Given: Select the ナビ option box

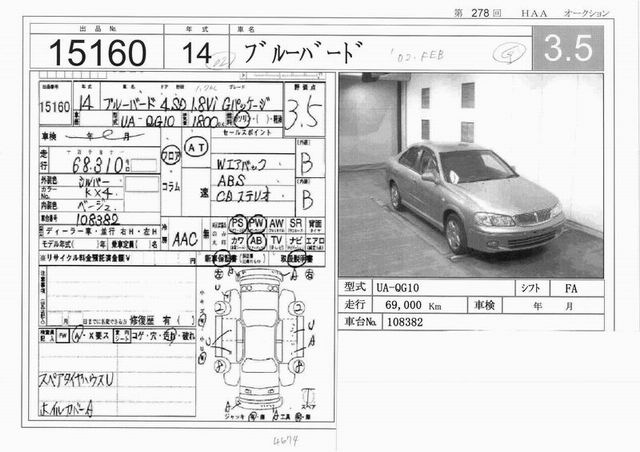Looking at the screenshot, I should (x=295, y=242).
